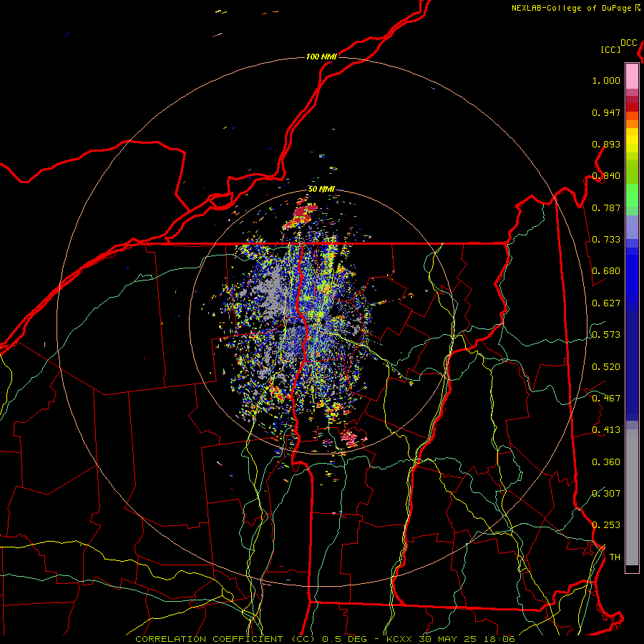Click the TH threshold label
This screenshot has height=644, width=644.
[x=615, y=557]
